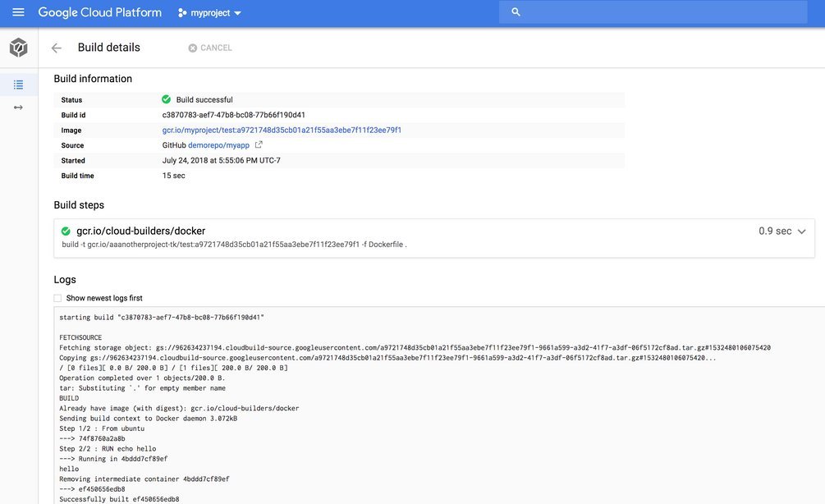Click the green check on the docker build step
This screenshot has width=825, height=504.
point(67,231)
